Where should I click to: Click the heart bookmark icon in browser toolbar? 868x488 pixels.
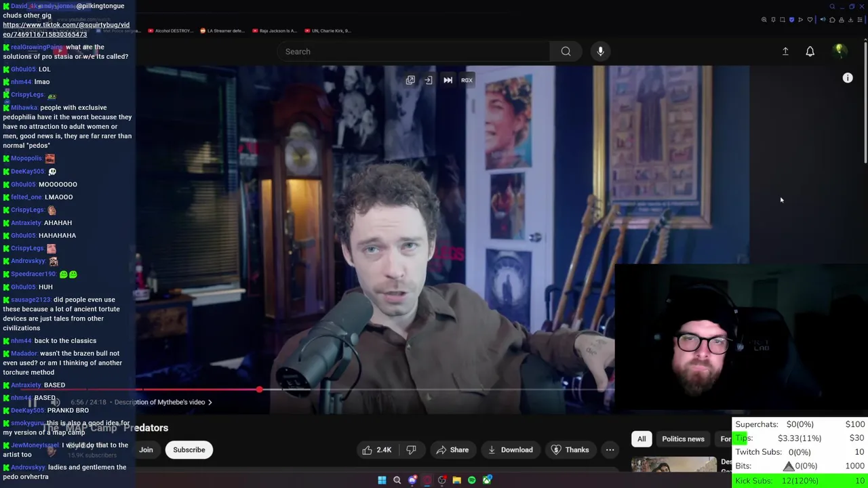(x=810, y=20)
